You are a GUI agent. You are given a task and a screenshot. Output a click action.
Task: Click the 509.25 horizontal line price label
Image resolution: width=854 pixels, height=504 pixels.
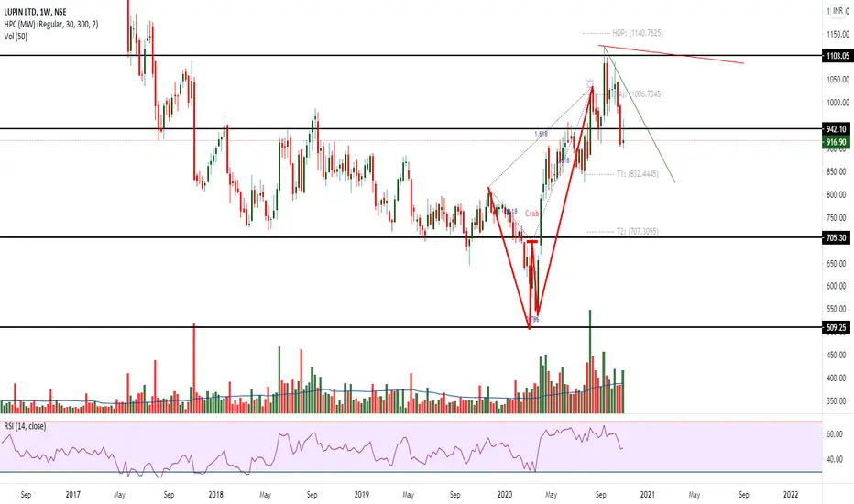pyautogui.click(x=837, y=327)
